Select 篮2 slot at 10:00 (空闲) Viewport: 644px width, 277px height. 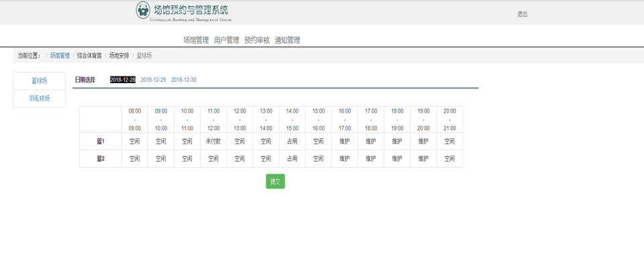[x=187, y=159]
